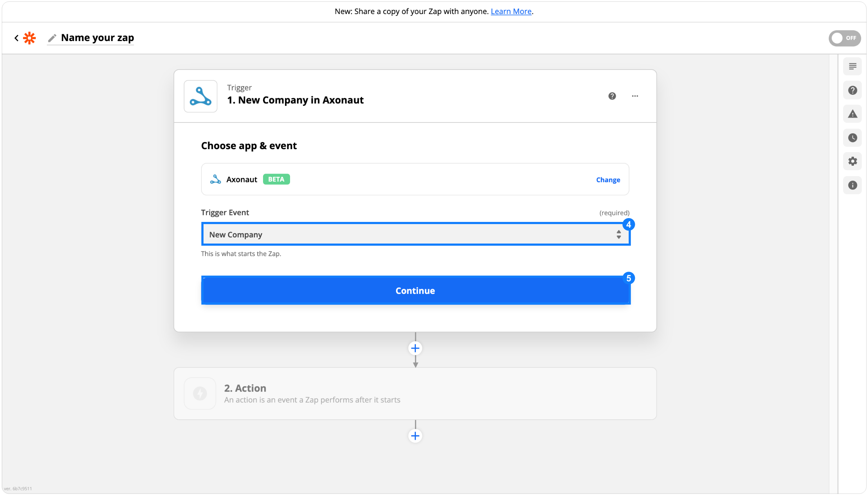Image resolution: width=868 pixels, height=495 pixels.
Task: Open the trigger step three-dot menu
Action: coord(635,96)
